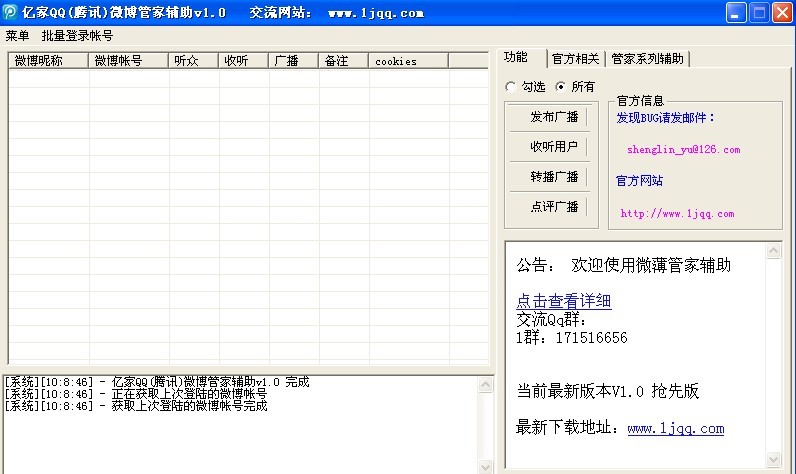Open the www.1jqq.com download link
This screenshot has height=474, width=796.
(x=675, y=429)
